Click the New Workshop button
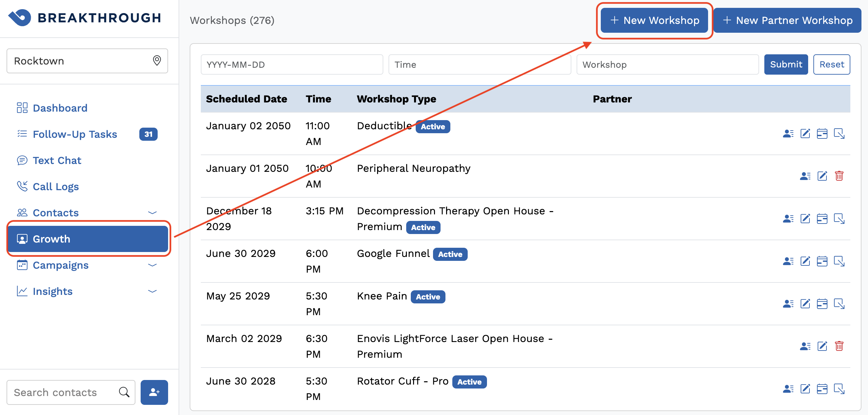Image resolution: width=868 pixels, height=415 pixels. pos(654,20)
